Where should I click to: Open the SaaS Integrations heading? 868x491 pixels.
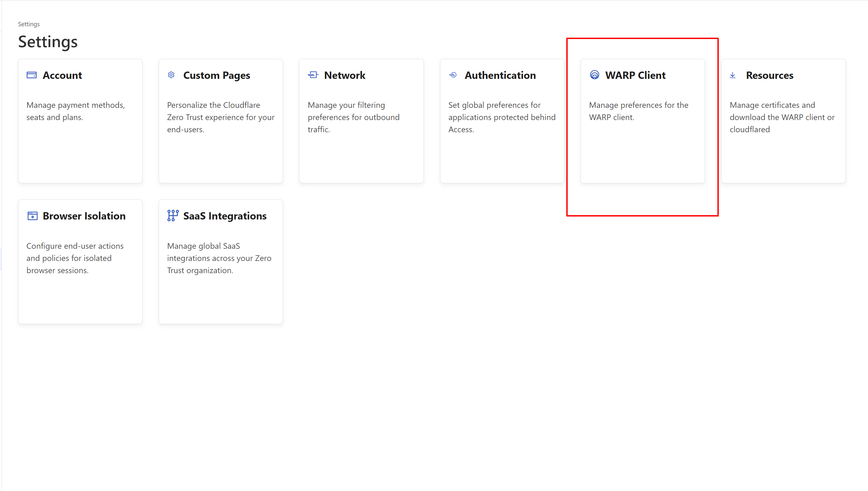coord(225,216)
